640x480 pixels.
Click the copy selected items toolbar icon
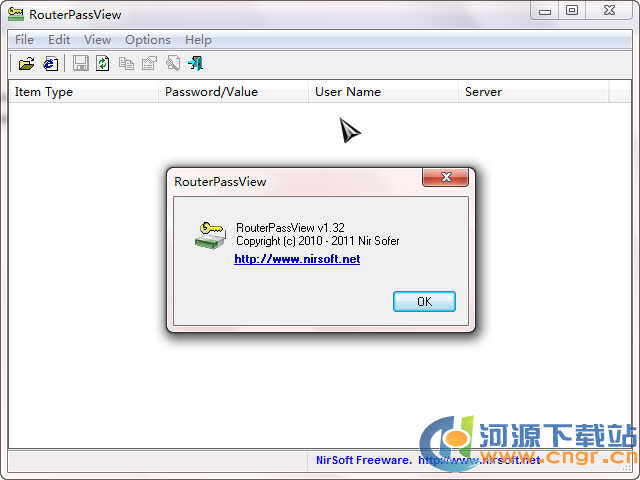click(x=126, y=64)
